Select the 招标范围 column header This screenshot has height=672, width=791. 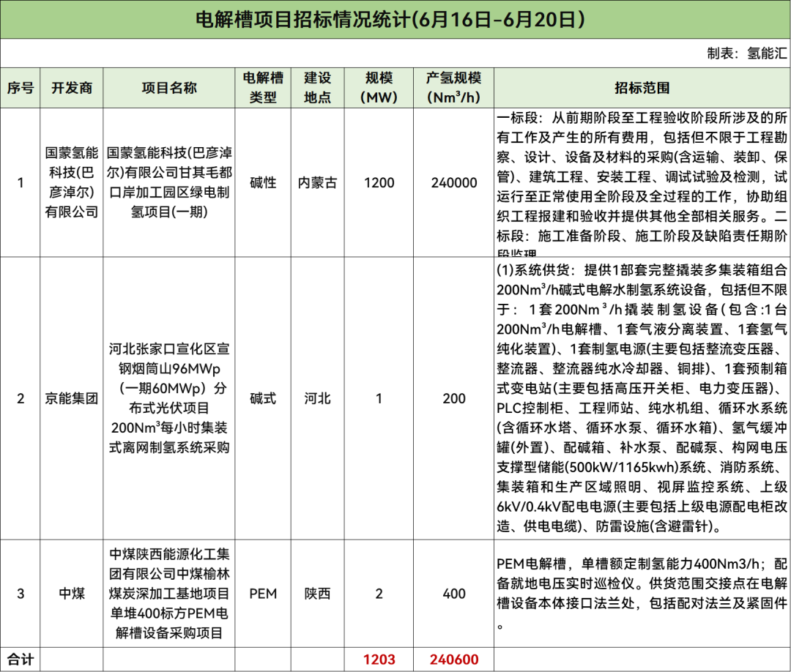pos(642,88)
